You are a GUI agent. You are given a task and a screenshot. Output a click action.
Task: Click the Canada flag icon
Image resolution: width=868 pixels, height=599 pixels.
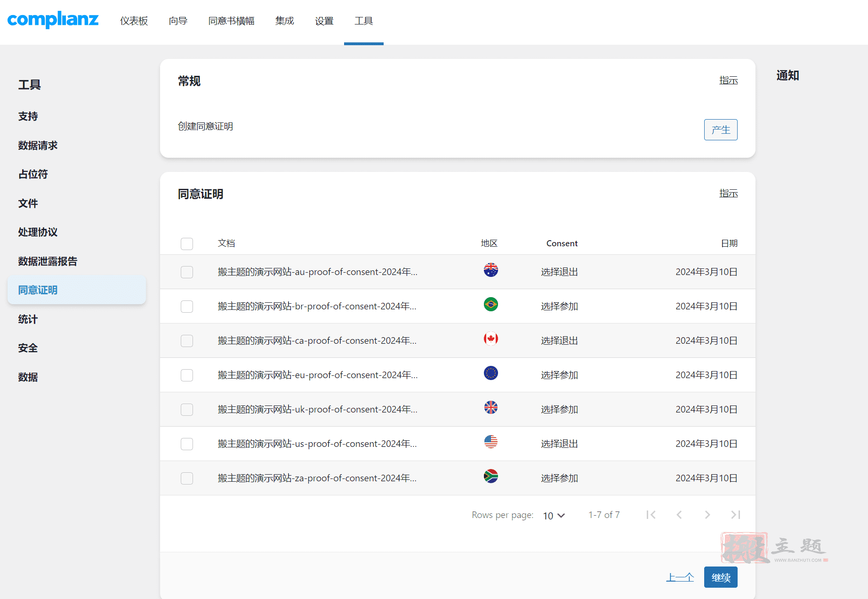490,339
